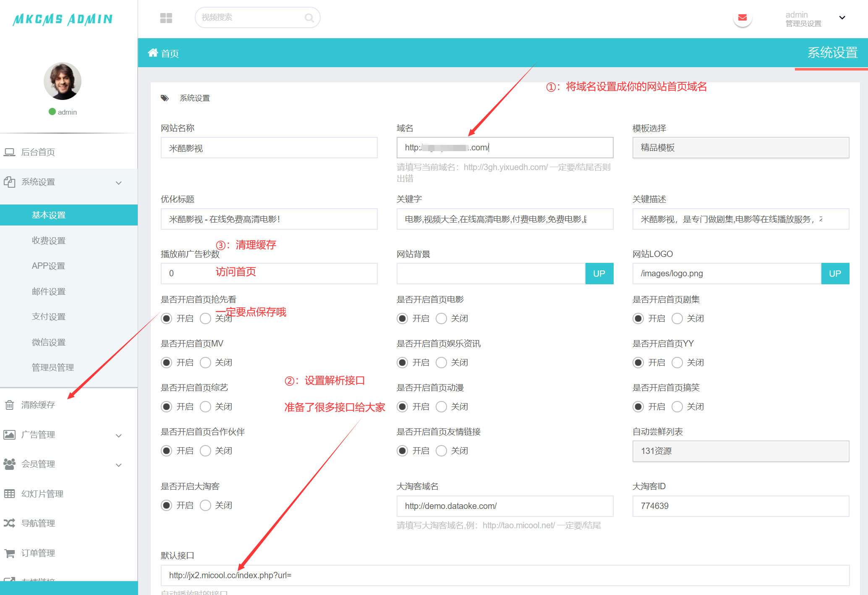Viewport: 868px width, 595px height.
Task: Select 关闭 for 是否开启首页MV
Action: coord(205,363)
